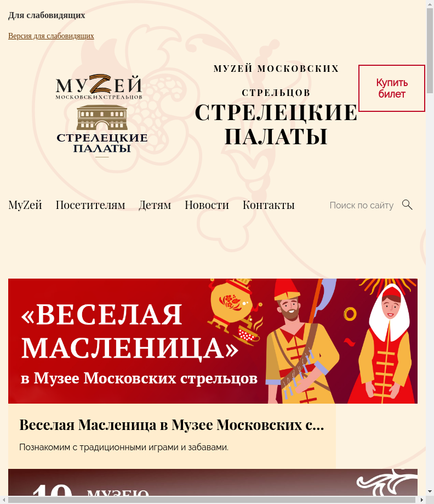Click the Купить билет button

[392, 88]
